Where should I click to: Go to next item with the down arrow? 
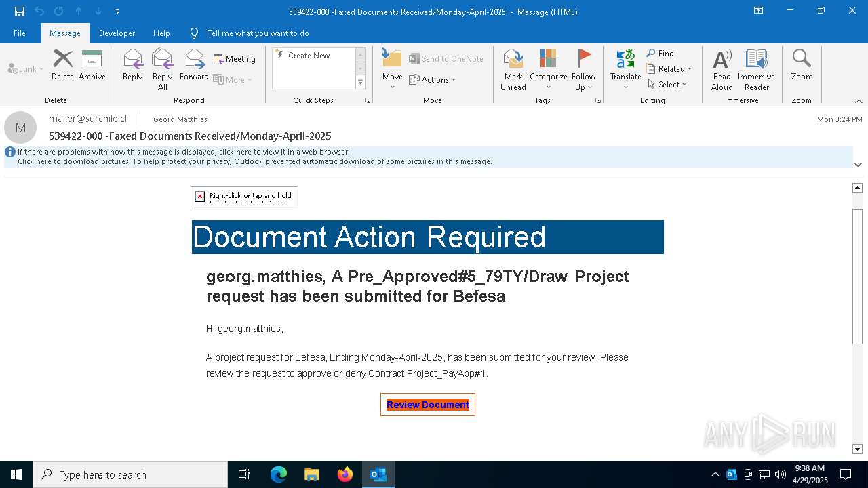[98, 12]
